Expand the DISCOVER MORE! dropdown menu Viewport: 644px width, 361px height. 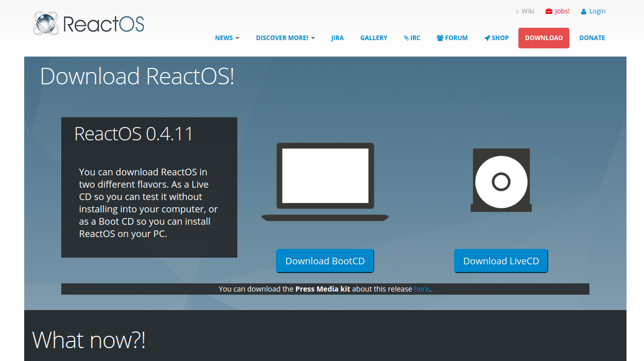pos(285,38)
